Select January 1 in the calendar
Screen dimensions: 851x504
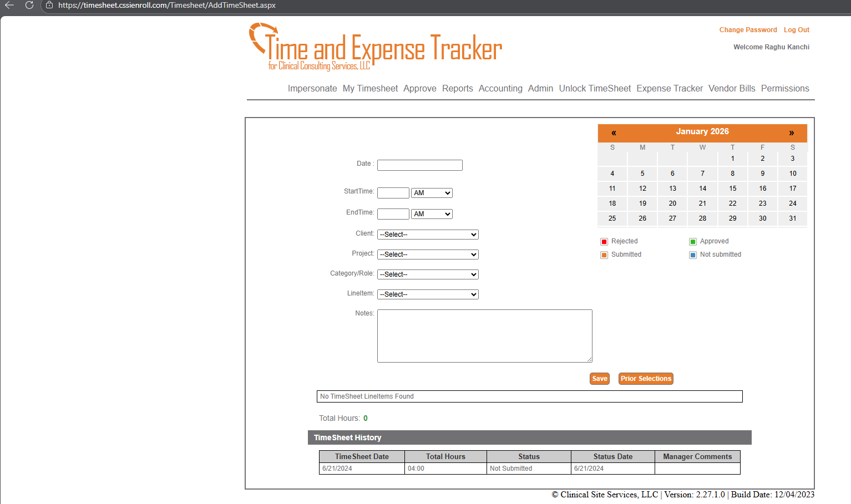(733, 159)
